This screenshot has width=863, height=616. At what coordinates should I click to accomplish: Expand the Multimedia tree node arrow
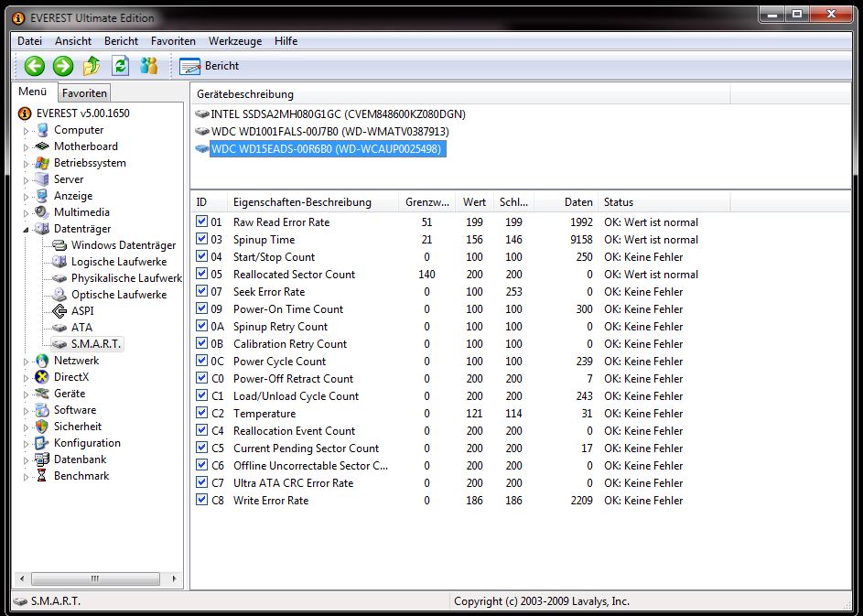click(x=26, y=213)
